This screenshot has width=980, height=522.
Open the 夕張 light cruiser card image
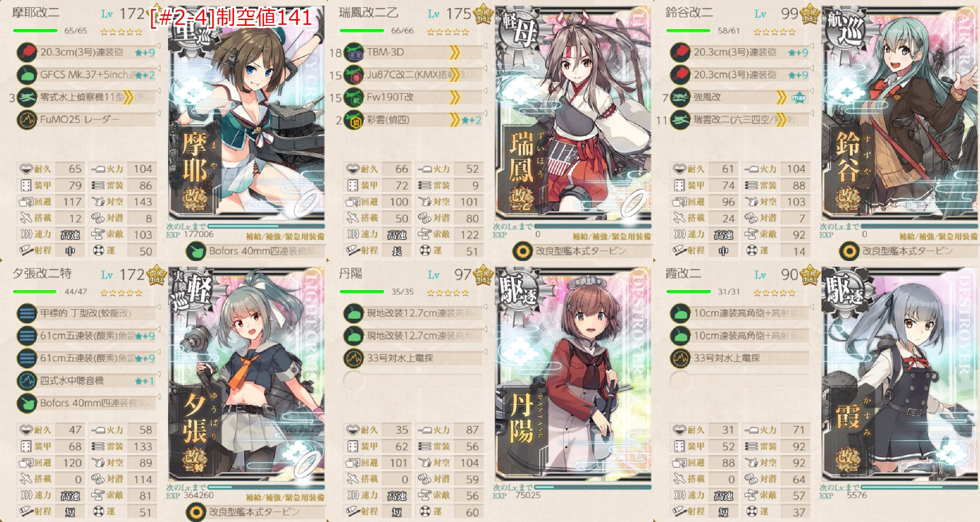(246, 374)
